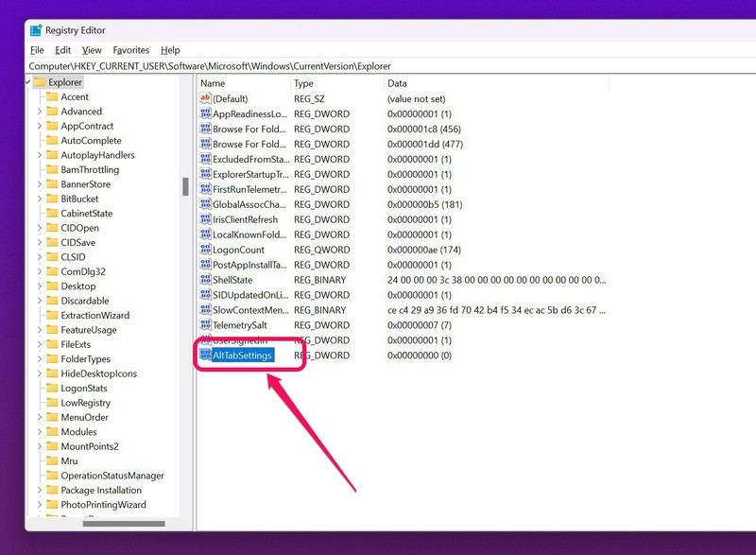Click the BitBucket folder icon
Image resolution: width=756 pixels, height=555 pixels.
52,199
